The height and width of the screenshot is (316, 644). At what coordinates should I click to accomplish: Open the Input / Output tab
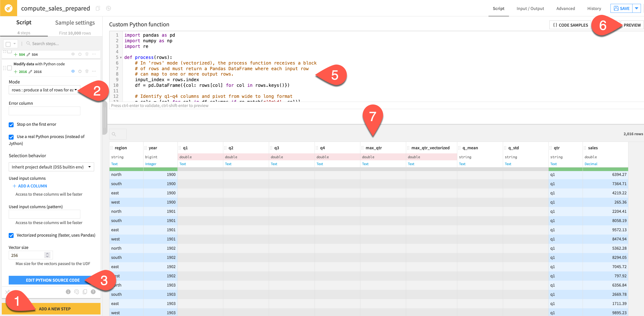(x=530, y=8)
